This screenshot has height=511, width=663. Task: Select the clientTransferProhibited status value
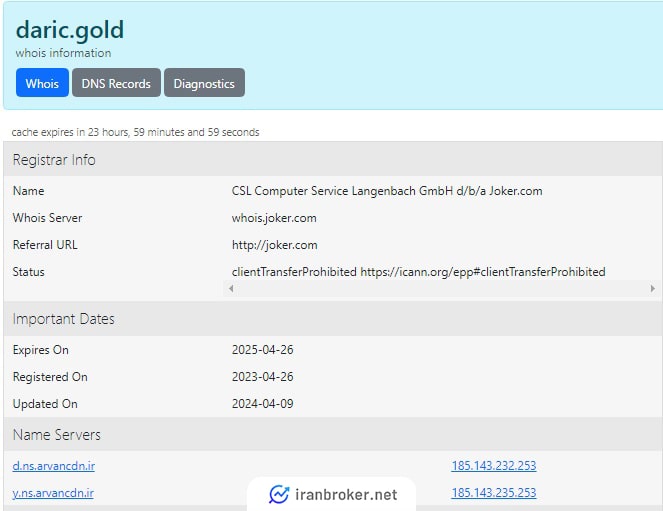click(x=419, y=272)
